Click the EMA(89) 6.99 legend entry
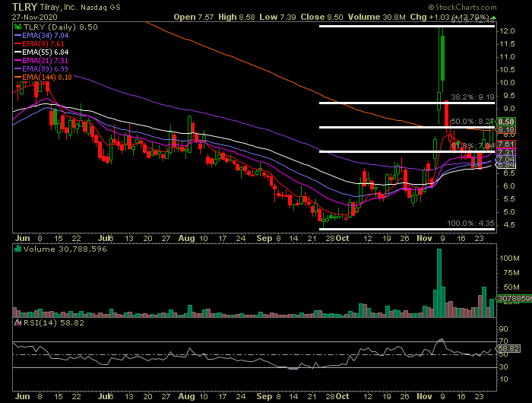Screen dimensions: 532x403 click(x=41, y=69)
